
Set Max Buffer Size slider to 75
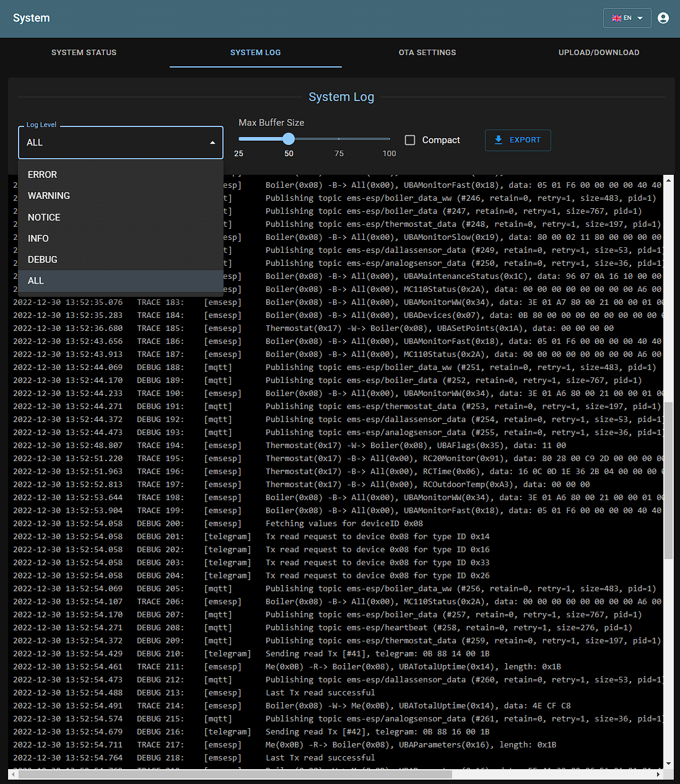click(339, 139)
